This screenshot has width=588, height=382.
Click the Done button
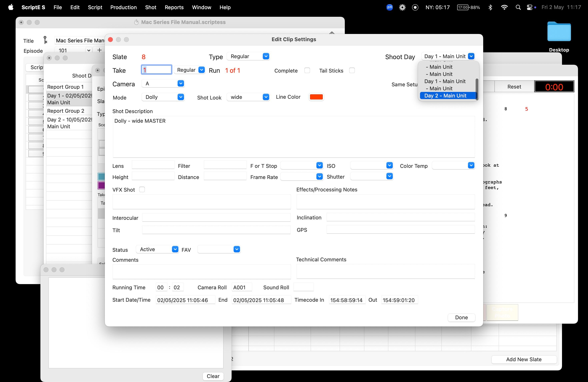[461, 317]
